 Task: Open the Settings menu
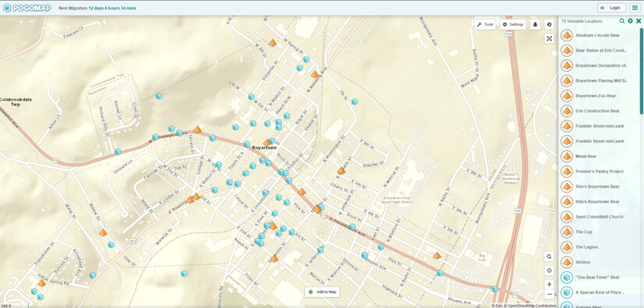(513, 25)
